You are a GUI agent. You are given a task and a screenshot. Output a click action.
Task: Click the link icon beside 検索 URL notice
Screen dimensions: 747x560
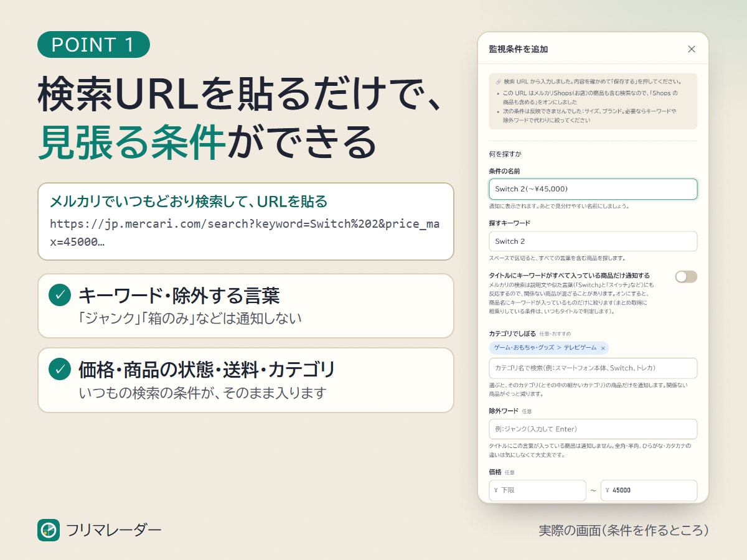(x=499, y=82)
